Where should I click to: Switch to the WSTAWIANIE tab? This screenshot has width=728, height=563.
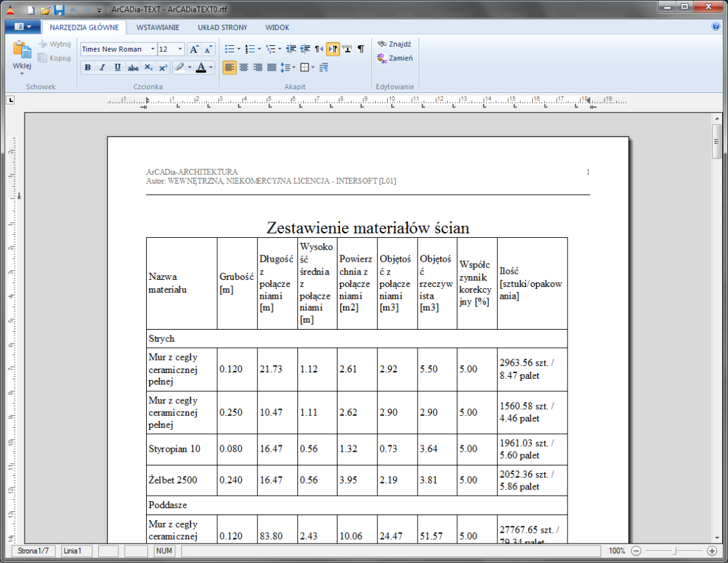point(157,27)
